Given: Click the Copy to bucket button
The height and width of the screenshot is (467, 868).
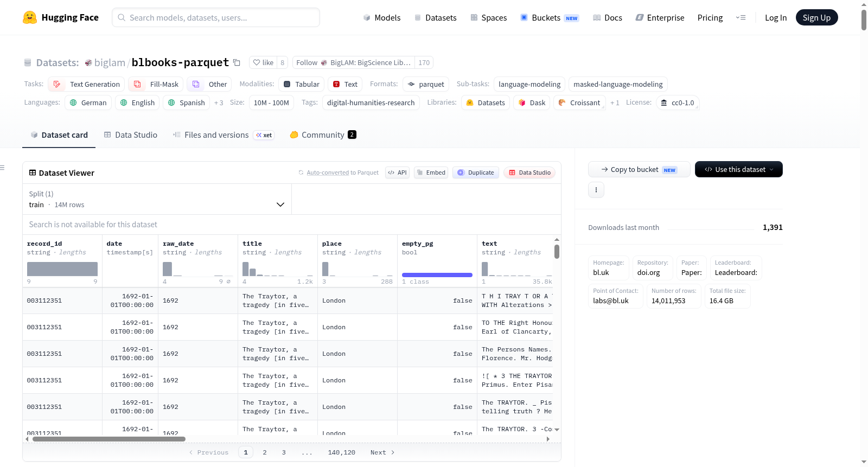Looking at the screenshot, I should pos(639,169).
